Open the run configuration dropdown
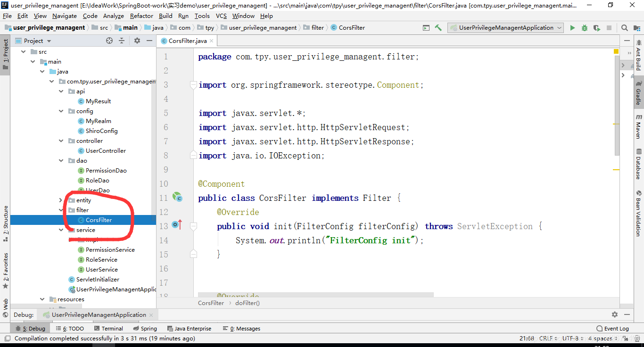The height and width of the screenshot is (347, 644). (505, 28)
